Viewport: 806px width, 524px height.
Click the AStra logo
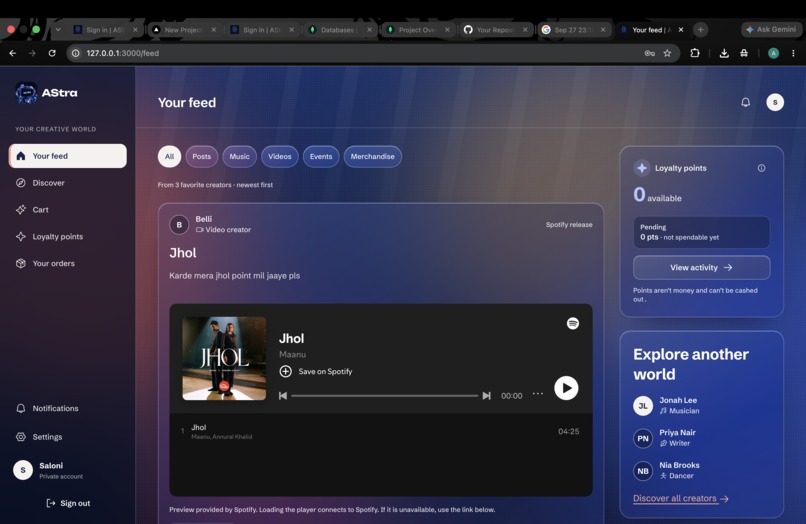[x=47, y=93]
